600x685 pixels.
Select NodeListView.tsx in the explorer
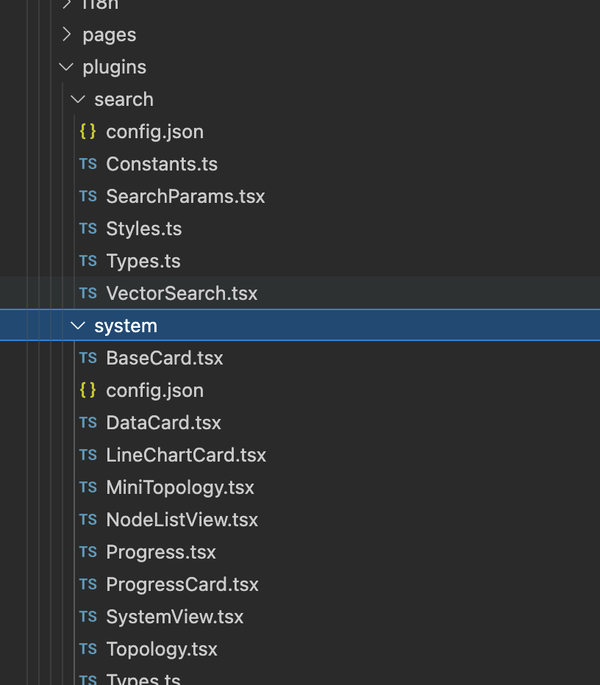tap(182, 520)
